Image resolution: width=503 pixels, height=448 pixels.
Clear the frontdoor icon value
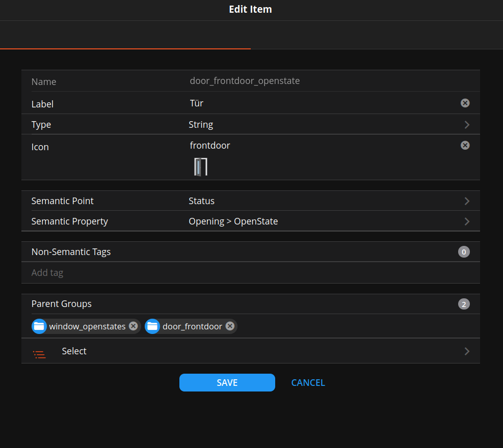click(x=465, y=145)
